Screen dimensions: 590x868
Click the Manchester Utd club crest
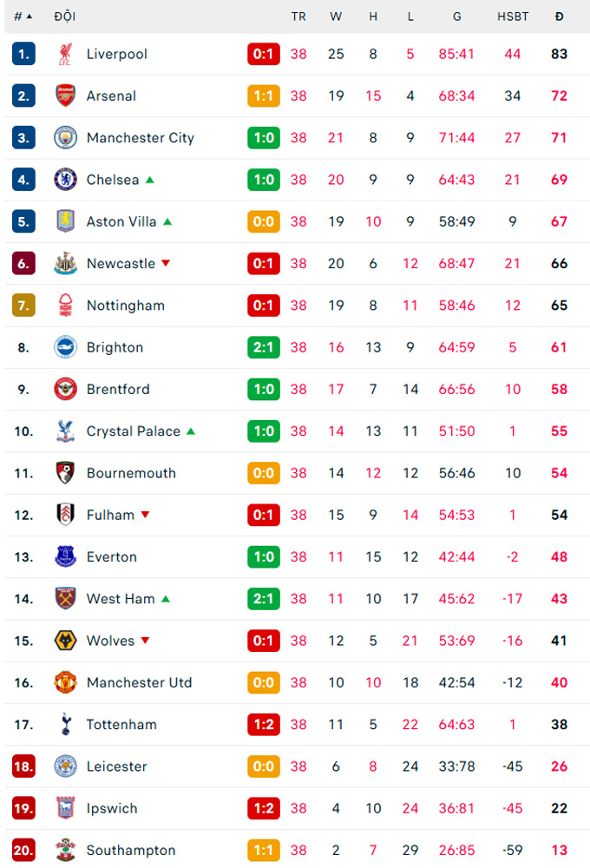65,682
